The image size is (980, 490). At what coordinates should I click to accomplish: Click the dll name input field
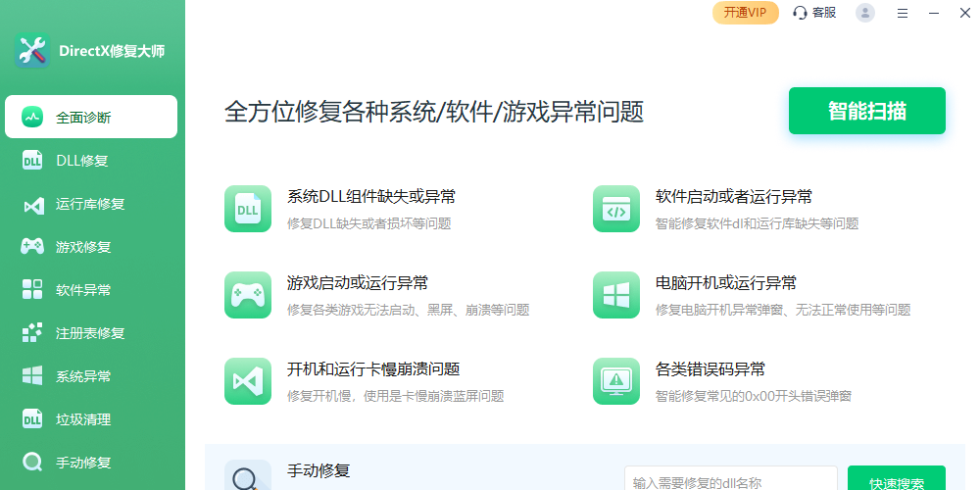pos(730,480)
